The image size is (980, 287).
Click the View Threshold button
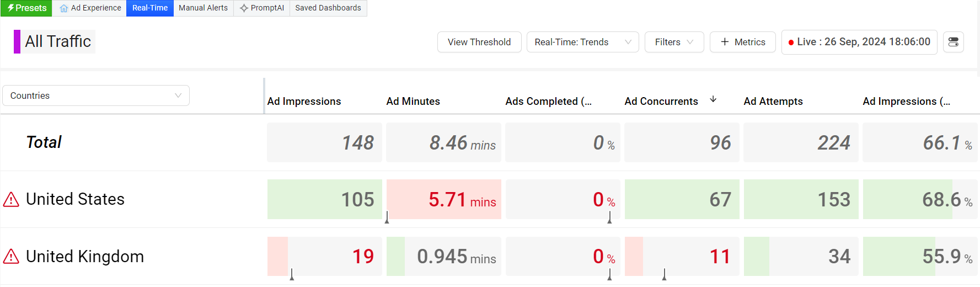point(479,42)
